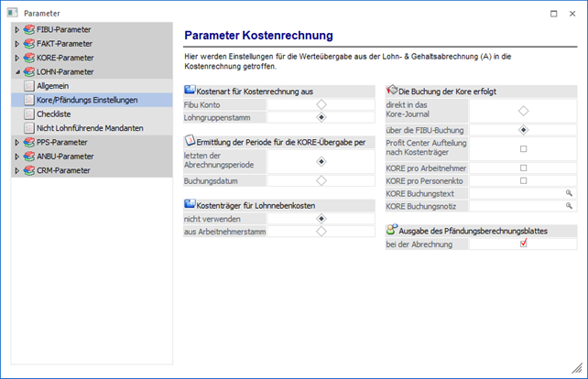588x379 pixels.
Task: Enable KORE pro Arbeitnehmer checkbox
Action: pos(523,168)
